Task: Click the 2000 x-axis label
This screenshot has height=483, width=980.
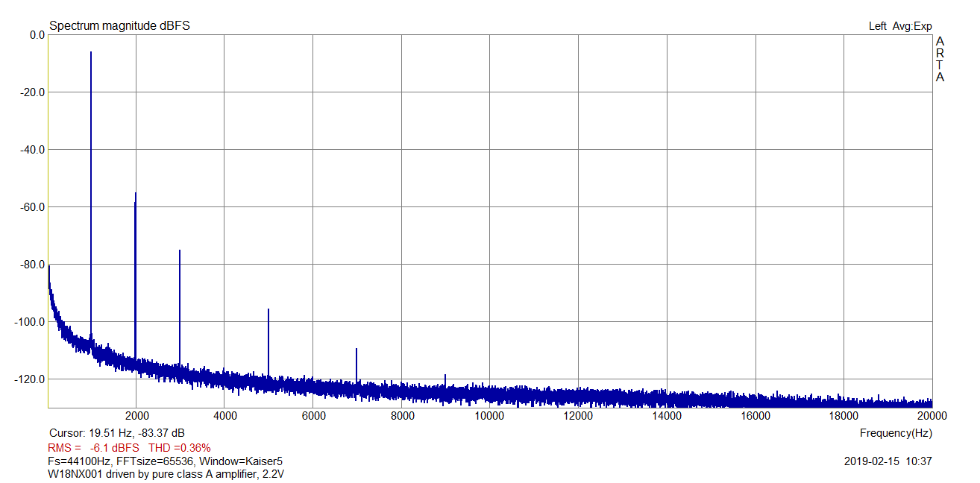Action: pos(136,416)
